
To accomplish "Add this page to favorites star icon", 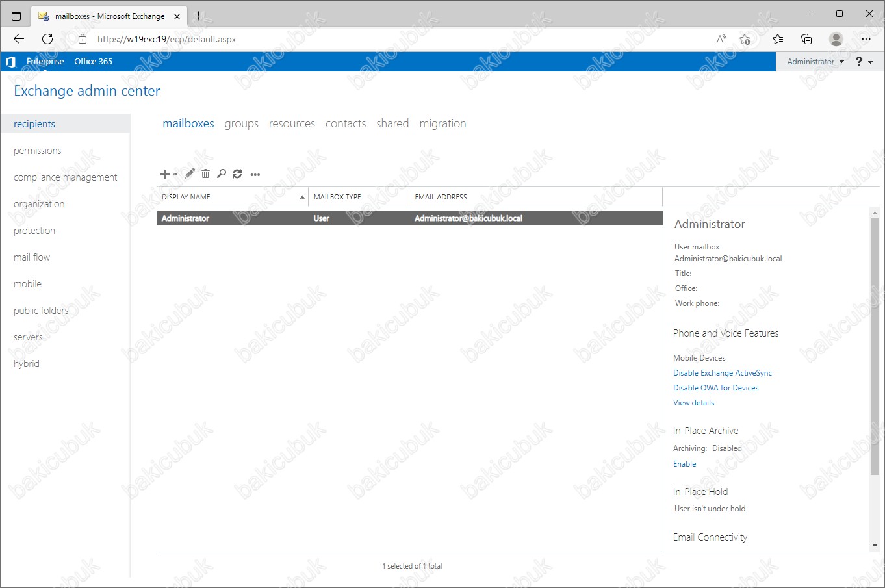I will tap(745, 39).
